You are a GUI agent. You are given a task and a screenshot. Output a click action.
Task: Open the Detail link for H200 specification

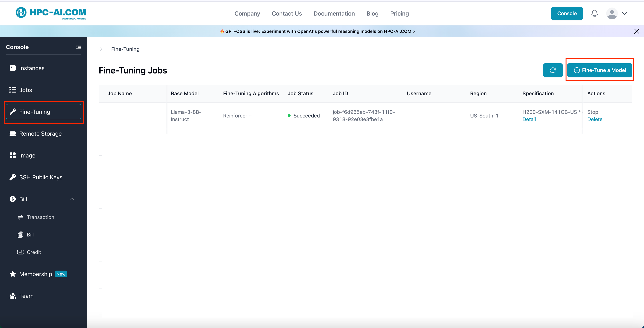pos(529,119)
